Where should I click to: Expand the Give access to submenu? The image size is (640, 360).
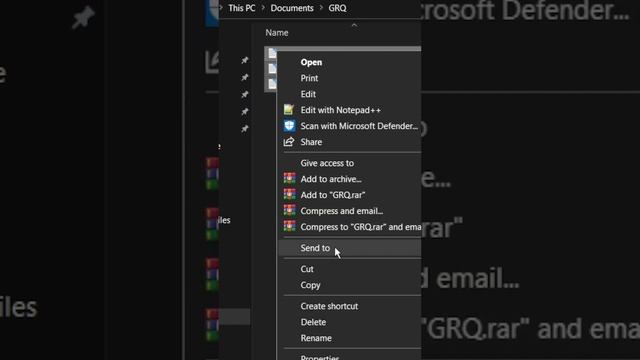tap(327, 163)
